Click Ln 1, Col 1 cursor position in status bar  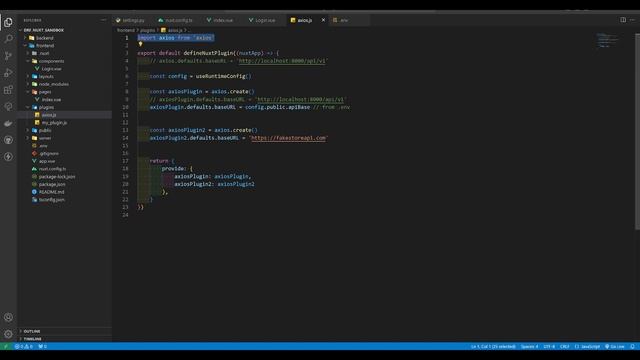493,347
